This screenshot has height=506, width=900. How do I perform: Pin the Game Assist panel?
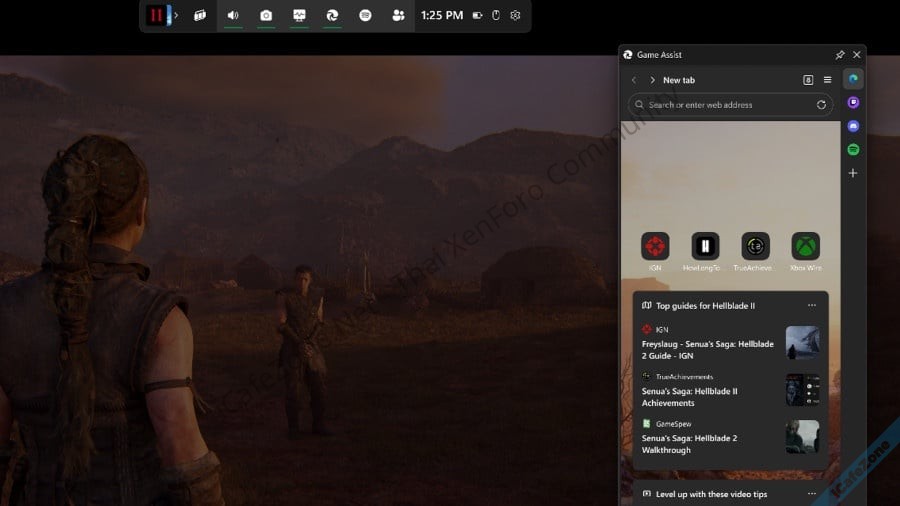(840, 55)
